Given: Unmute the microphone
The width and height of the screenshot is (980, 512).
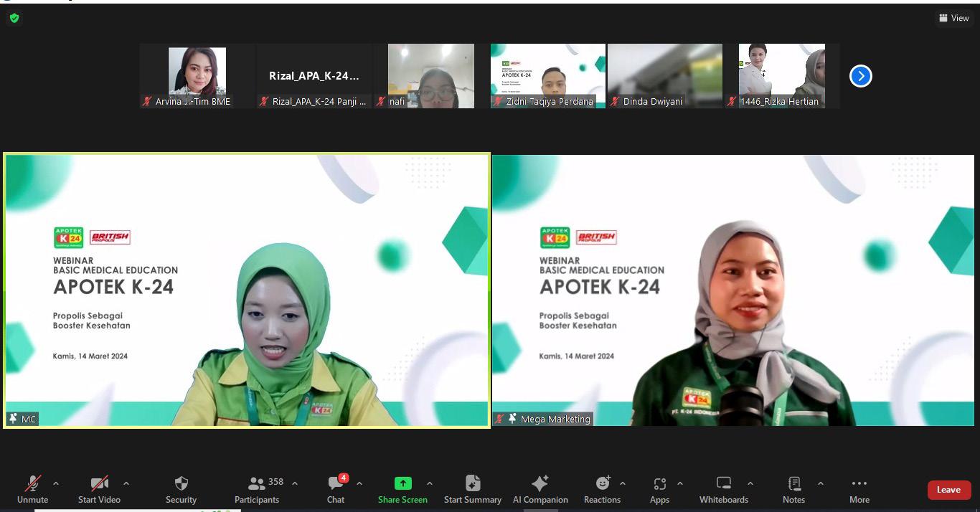Looking at the screenshot, I should click(x=32, y=490).
